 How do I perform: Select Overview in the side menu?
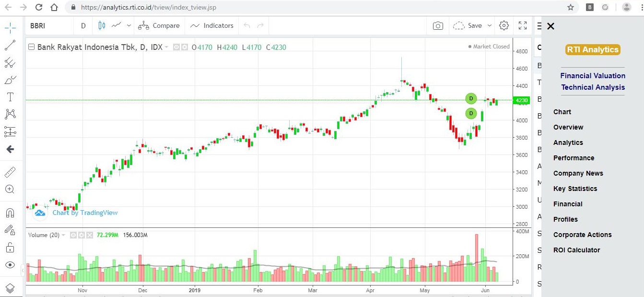568,127
